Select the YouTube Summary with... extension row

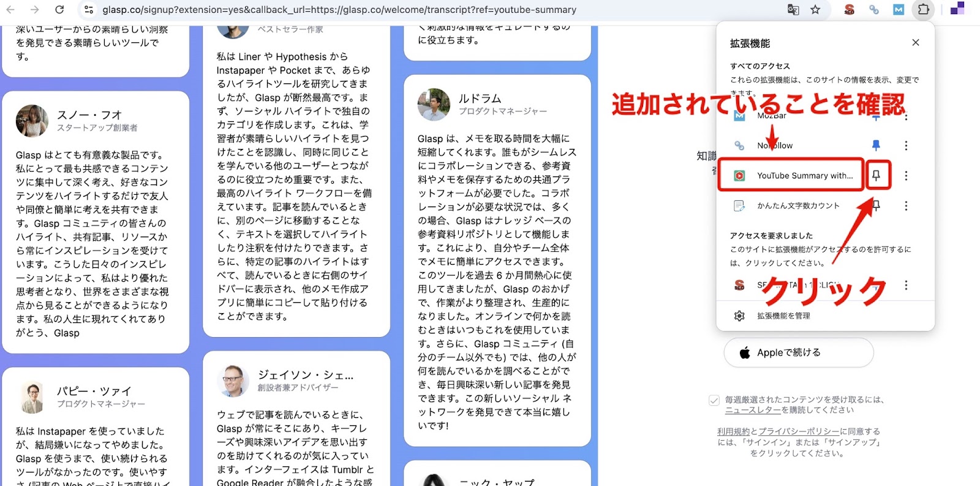791,175
